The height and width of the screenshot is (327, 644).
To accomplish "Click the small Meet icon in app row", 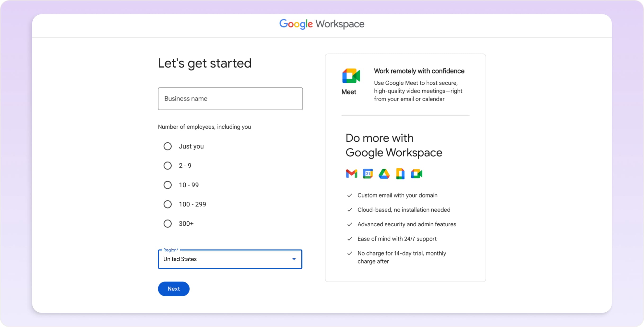I will click(416, 174).
